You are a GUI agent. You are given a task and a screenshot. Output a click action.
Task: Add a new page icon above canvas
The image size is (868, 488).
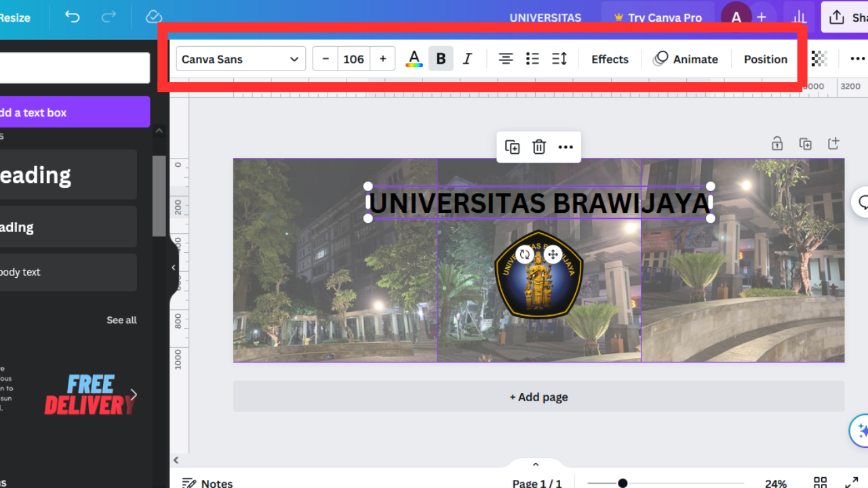(x=833, y=144)
